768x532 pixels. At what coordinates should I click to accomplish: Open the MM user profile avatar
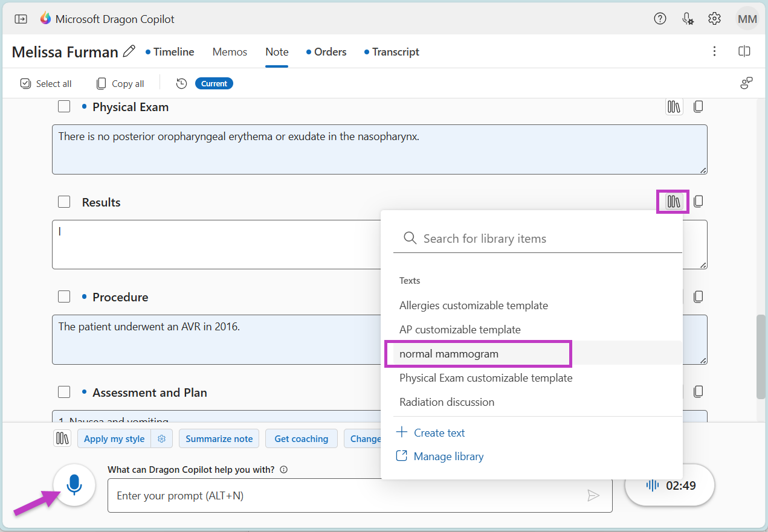[x=747, y=19]
